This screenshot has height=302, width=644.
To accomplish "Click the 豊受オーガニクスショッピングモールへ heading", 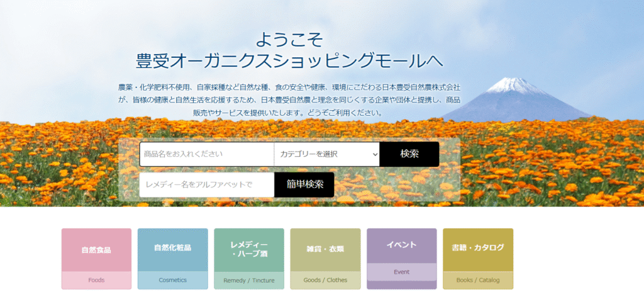I will [290, 60].
